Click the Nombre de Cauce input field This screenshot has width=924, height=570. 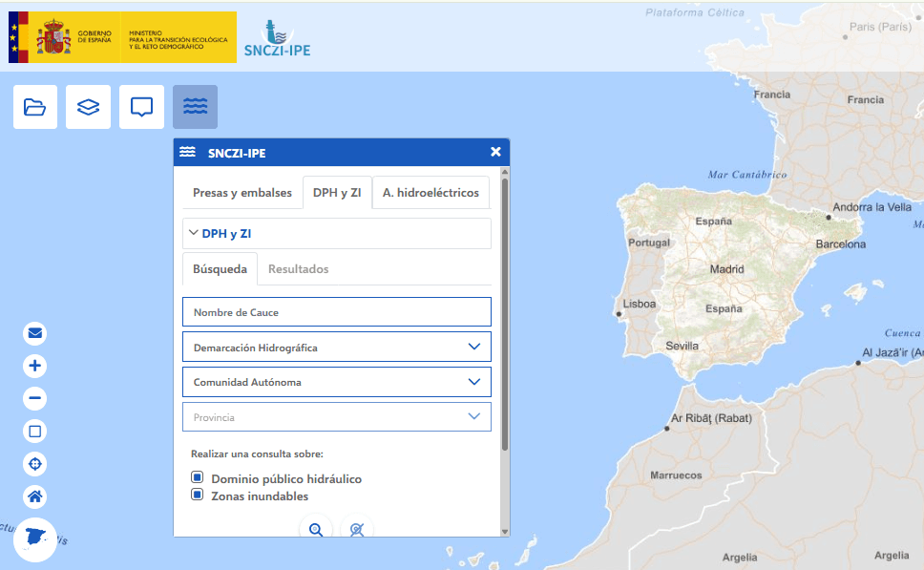click(337, 312)
